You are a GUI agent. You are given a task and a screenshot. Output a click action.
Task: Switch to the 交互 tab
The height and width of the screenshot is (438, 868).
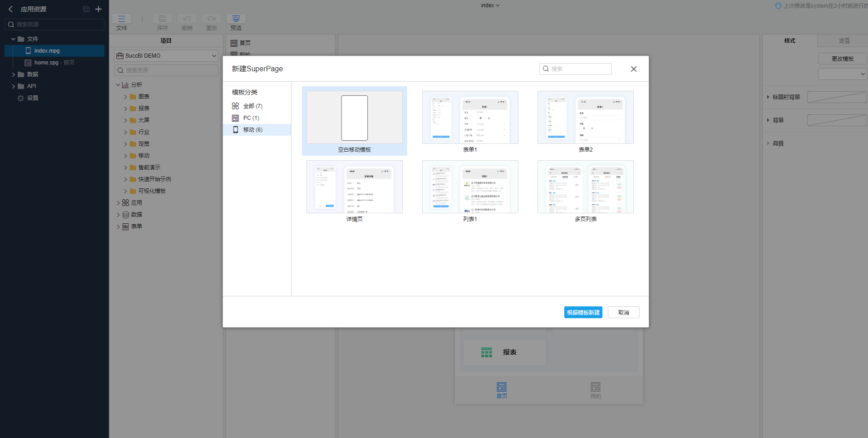point(844,41)
